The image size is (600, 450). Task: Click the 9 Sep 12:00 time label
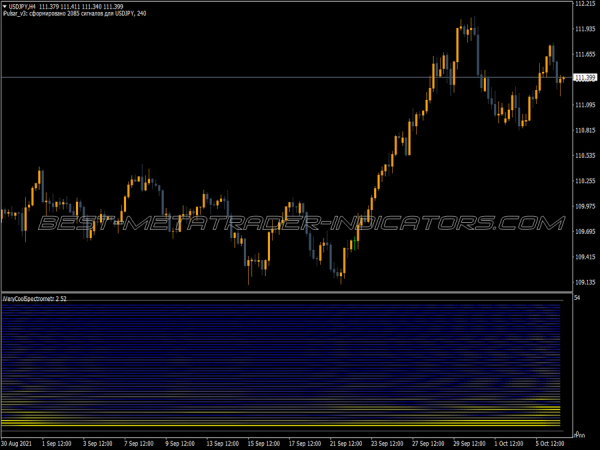(x=180, y=444)
